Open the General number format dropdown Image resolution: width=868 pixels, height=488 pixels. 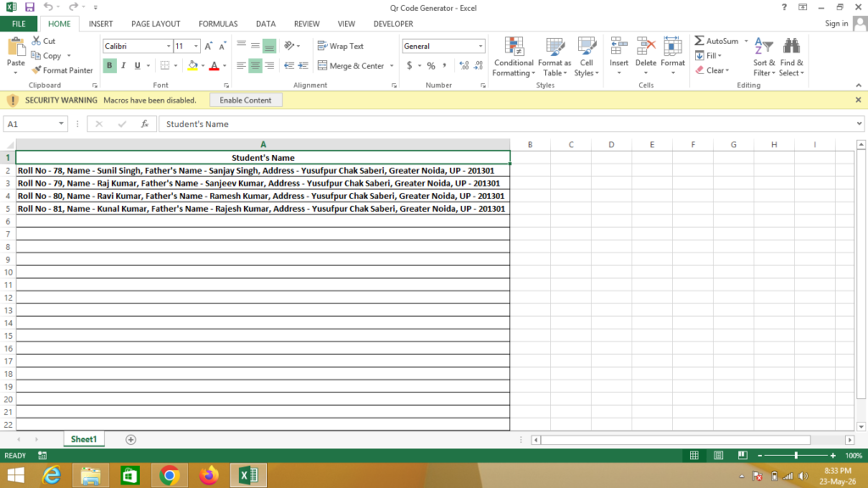click(480, 46)
